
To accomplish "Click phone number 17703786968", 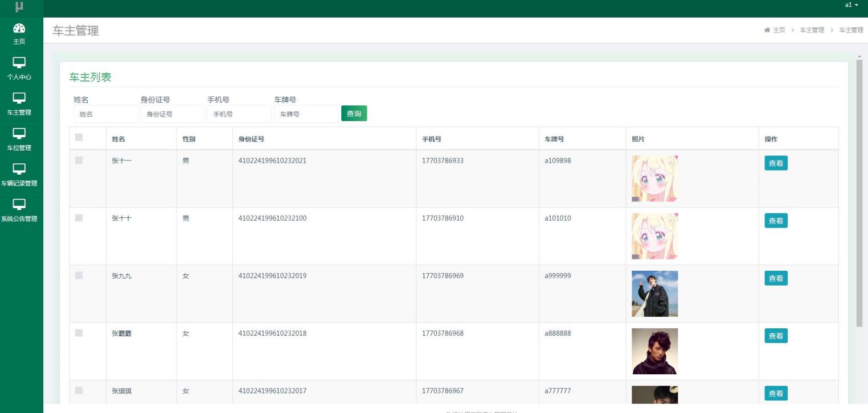I will click(x=443, y=333).
